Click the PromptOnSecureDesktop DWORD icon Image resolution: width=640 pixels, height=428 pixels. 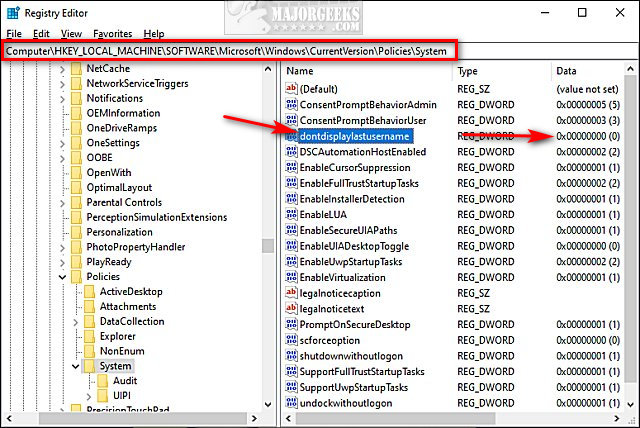[291, 324]
